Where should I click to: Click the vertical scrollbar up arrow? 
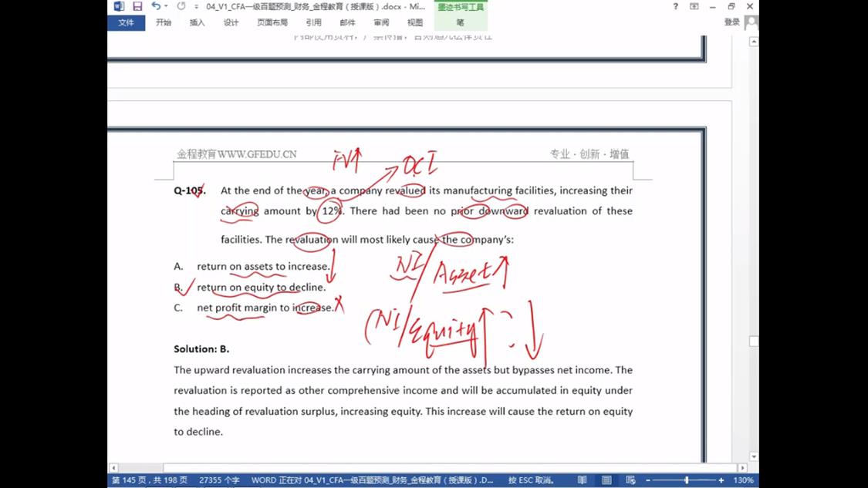(x=753, y=42)
